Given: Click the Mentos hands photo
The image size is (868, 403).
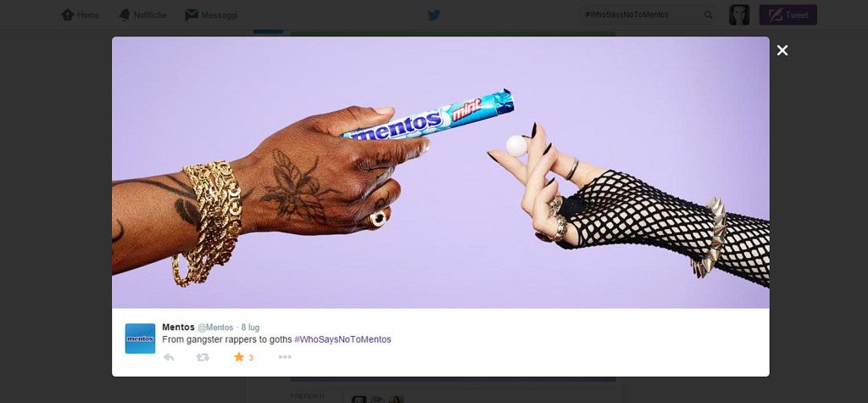Looking at the screenshot, I should pyautogui.click(x=441, y=172).
